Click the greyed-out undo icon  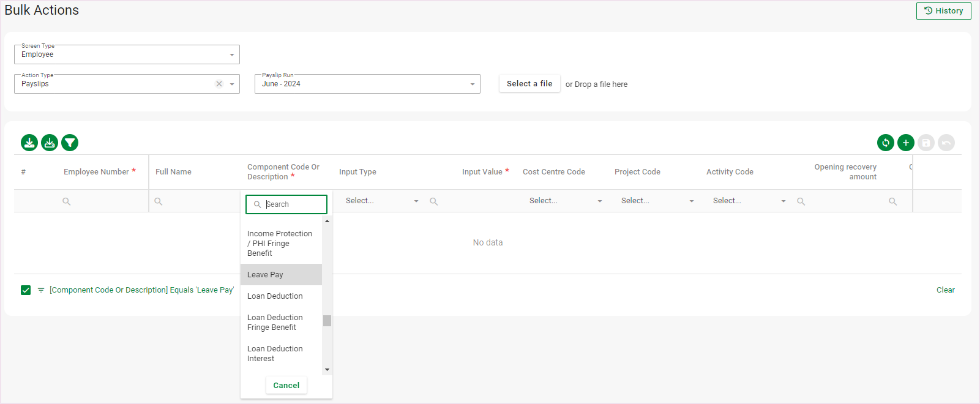click(x=946, y=143)
